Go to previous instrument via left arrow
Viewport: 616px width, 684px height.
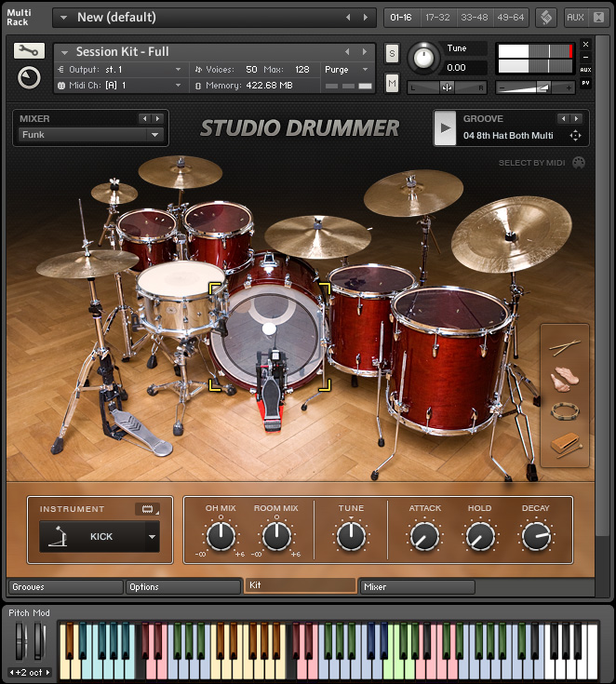[x=347, y=52]
